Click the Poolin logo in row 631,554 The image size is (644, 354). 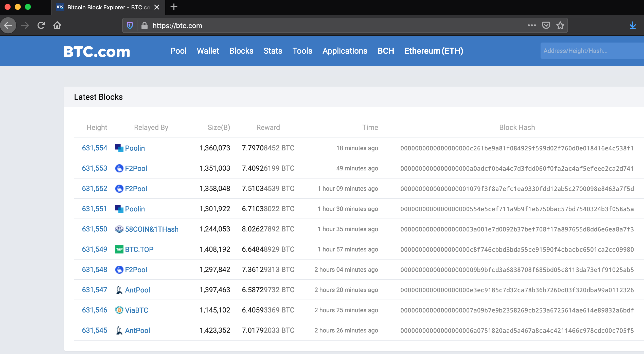[x=119, y=148]
